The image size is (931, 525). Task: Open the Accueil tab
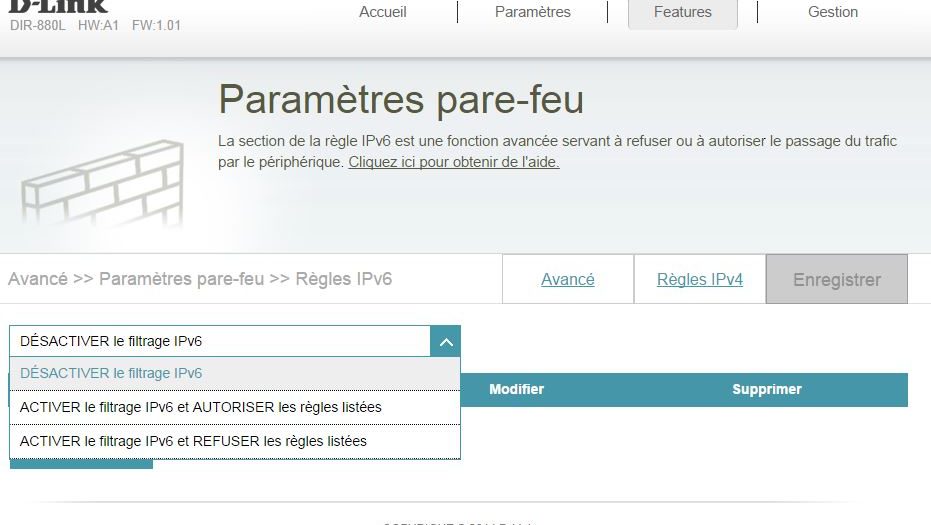click(x=383, y=13)
